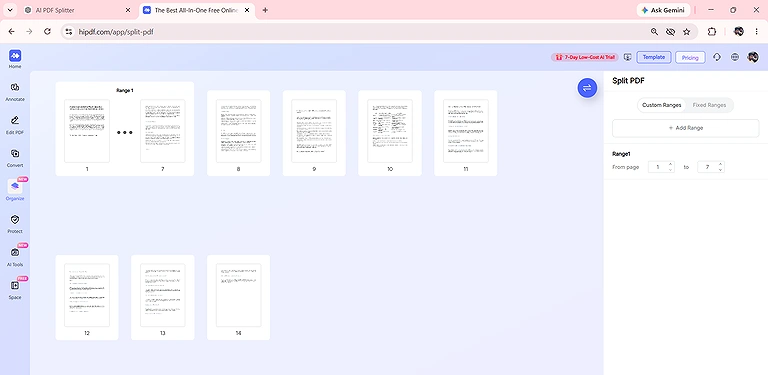The height and width of the screenshot is (375, 768).
Task: Click the three-dot ellipsis in Range 1
Action: tap(125, 132)
